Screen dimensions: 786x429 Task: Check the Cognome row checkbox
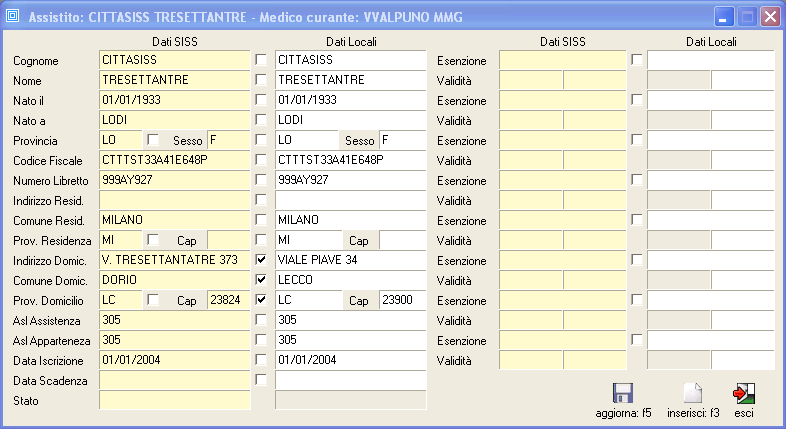[261, 60]
